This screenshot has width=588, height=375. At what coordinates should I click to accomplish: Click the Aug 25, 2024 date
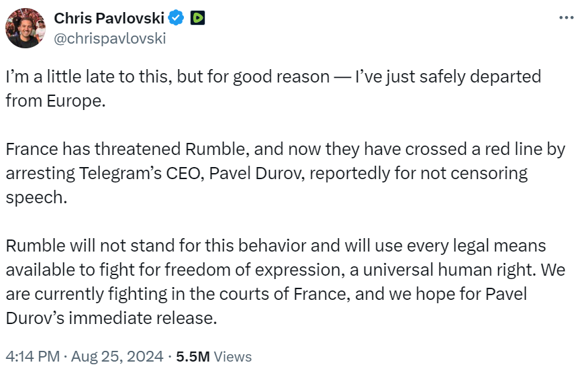point(118,356)
